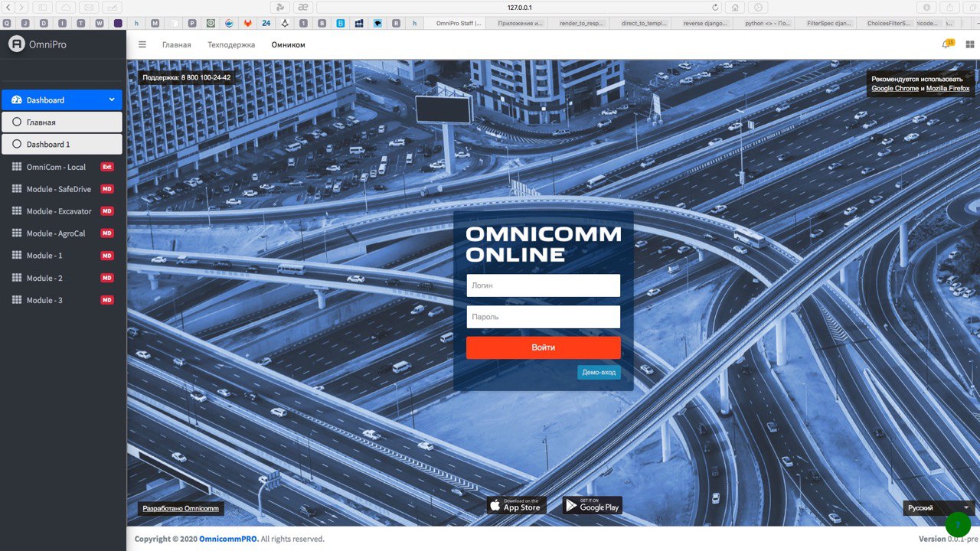Viewport: 980px width, 551px height.
Task: Open the browser share icon
Action: [950, 7]
